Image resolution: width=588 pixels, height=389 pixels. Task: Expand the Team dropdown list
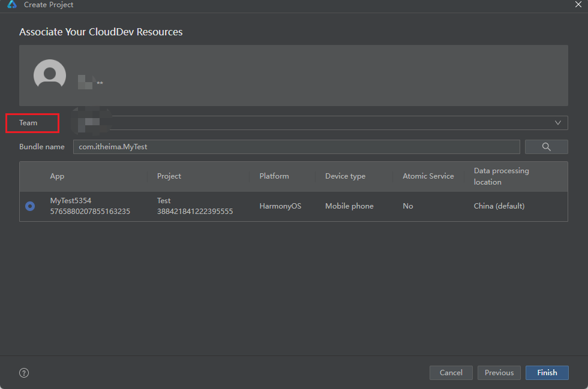coord(320,123)
